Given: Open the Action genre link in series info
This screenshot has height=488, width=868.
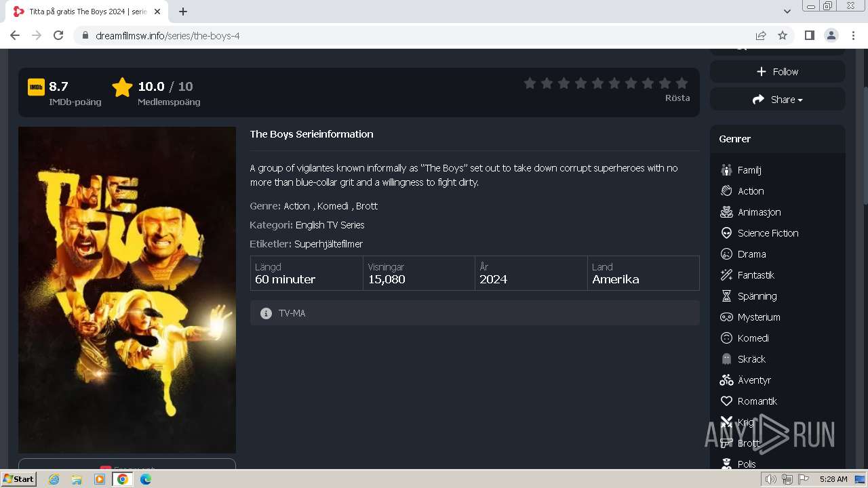Looking at the screenshot, I should coord(296,206).
